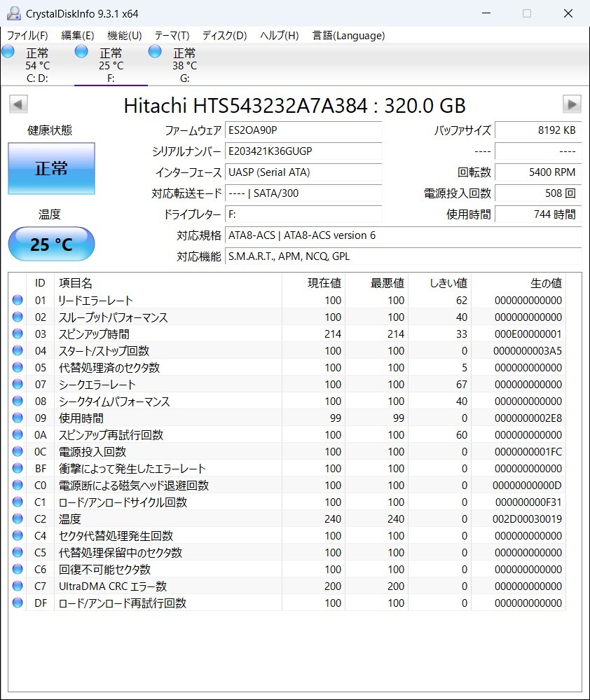The image size is (590, 700).
Task: Click status dot for スピンアップ時間 row
Action: coord(18,334)
